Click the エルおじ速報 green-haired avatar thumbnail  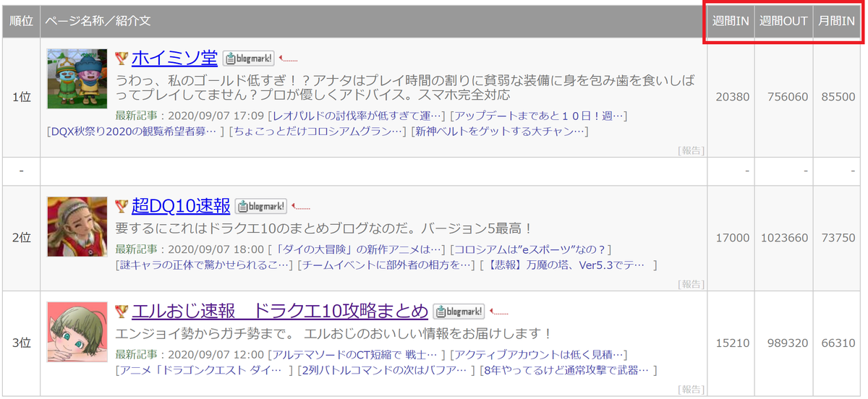click(x=77, y=332)
